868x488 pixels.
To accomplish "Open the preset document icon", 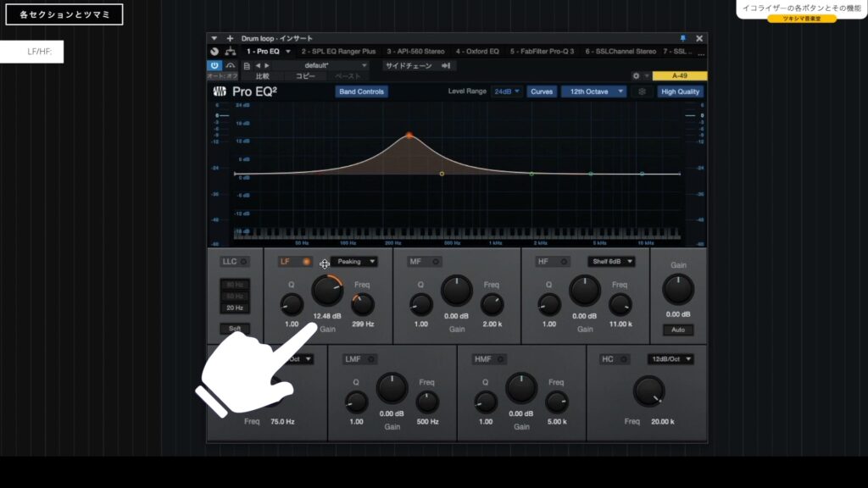I will [247, 66].
